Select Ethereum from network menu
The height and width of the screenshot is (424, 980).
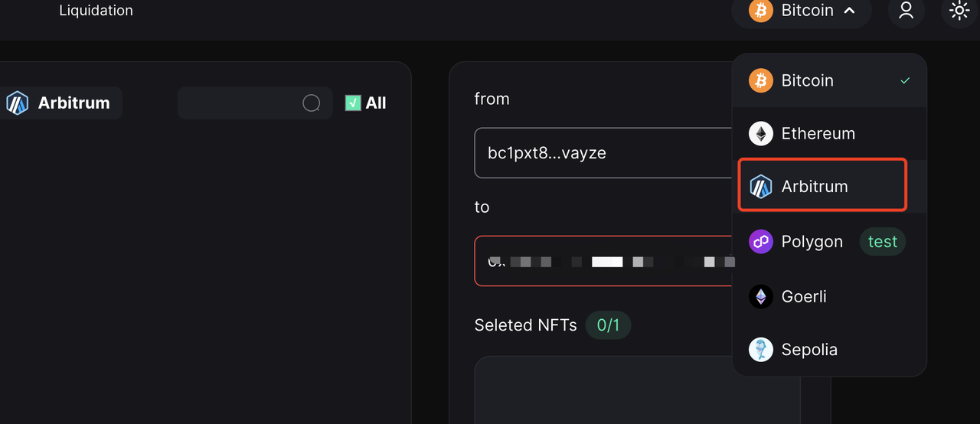tap(830, 134)
